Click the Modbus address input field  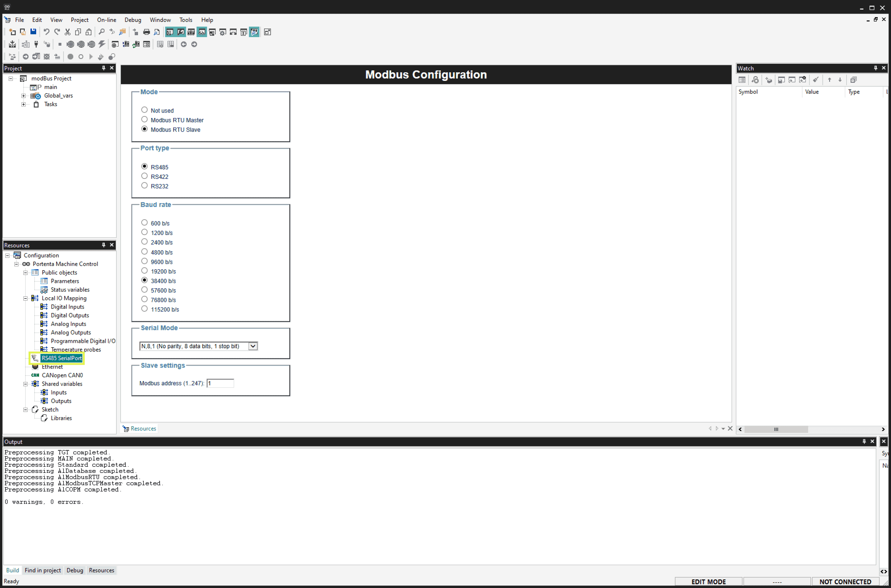220,383
